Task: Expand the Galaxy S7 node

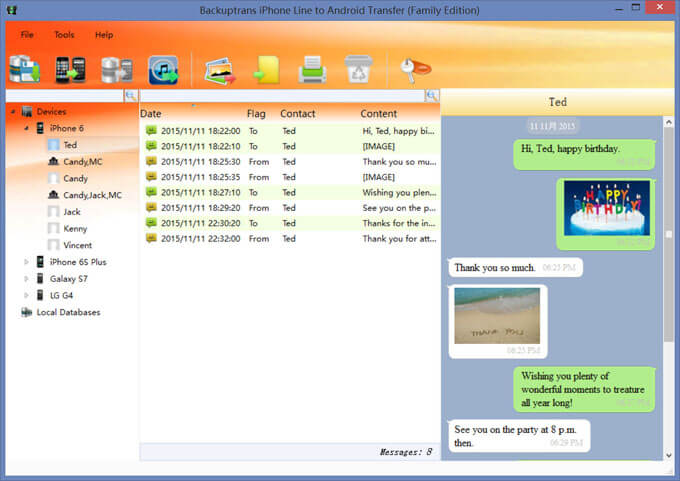Action: click(26, 278)
